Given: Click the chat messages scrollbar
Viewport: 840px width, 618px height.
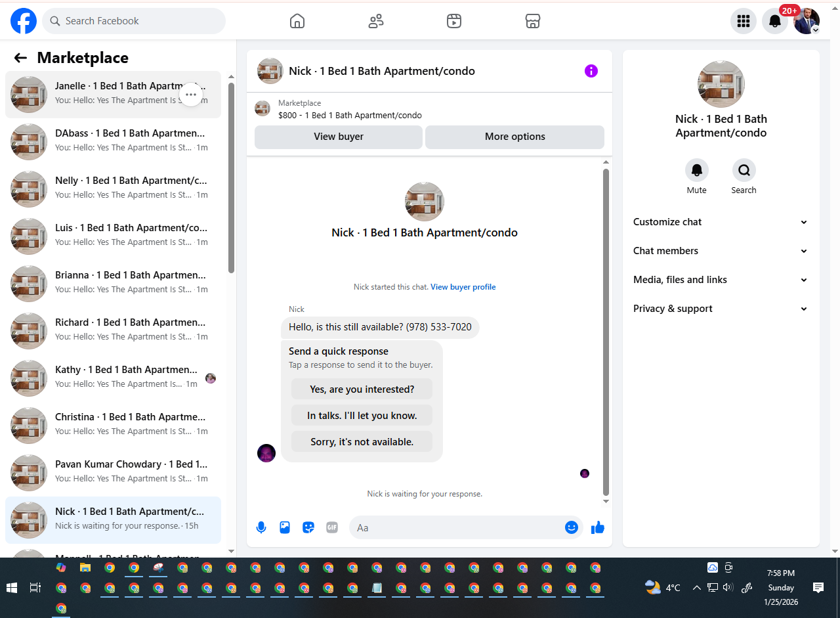Looking at the screenshot, I should tap(606, 332).
